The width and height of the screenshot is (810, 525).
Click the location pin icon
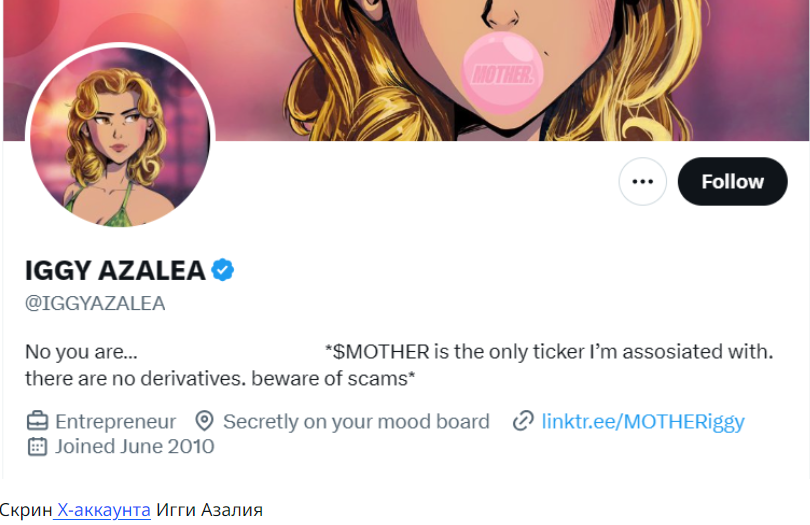(205, 421)
